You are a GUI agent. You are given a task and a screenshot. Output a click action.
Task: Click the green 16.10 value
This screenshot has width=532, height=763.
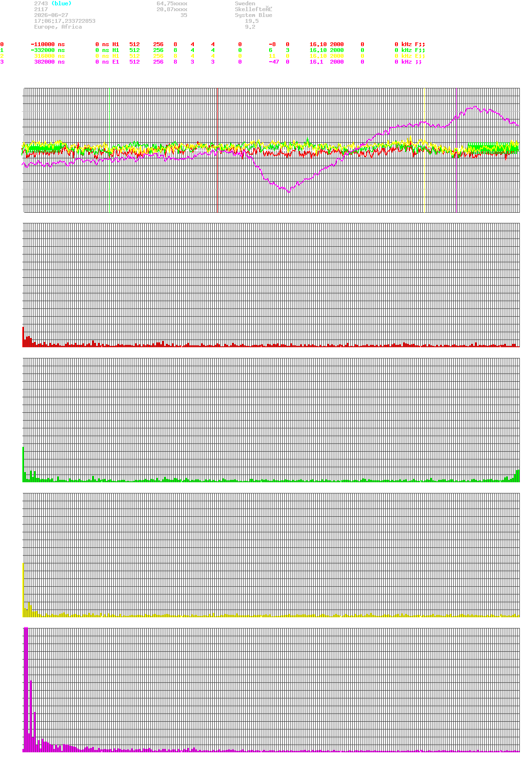318,50
